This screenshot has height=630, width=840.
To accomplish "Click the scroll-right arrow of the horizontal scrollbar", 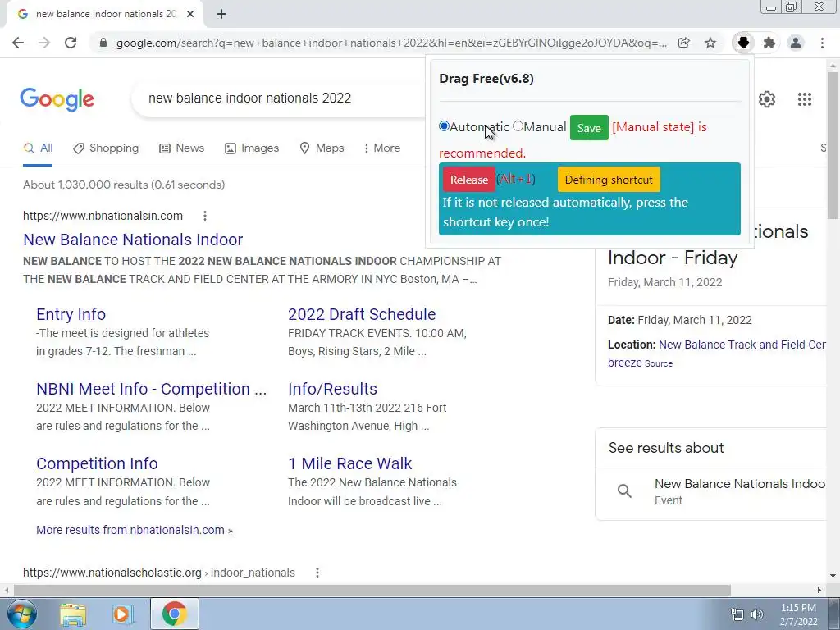I will point(819,590).
